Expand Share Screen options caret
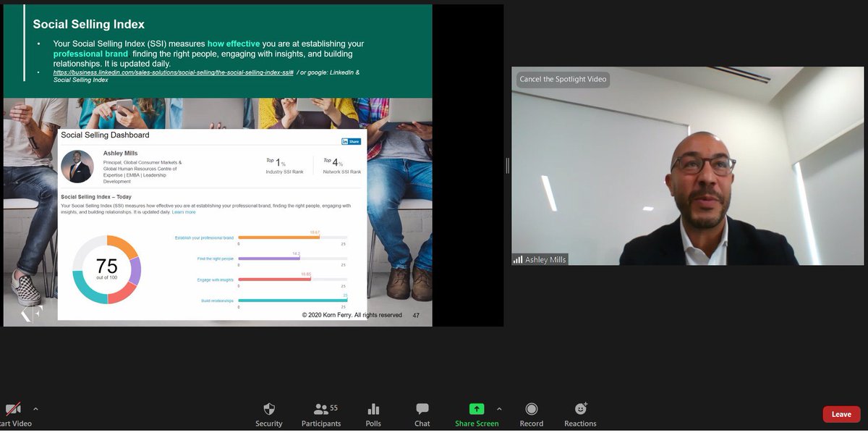This screenshot has height=433, width=868. point(499,409)
